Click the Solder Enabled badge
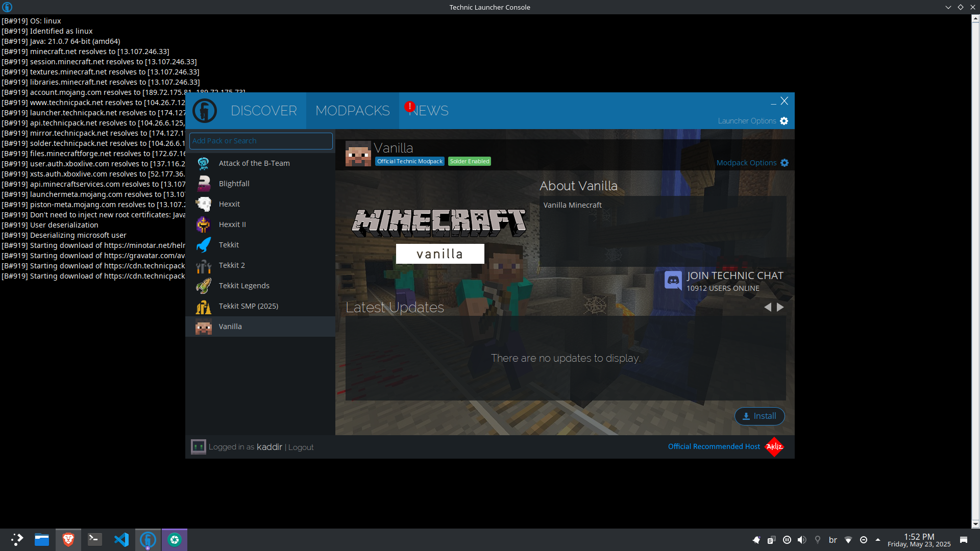This screenshot has height=551, width=980. point(470,161)
